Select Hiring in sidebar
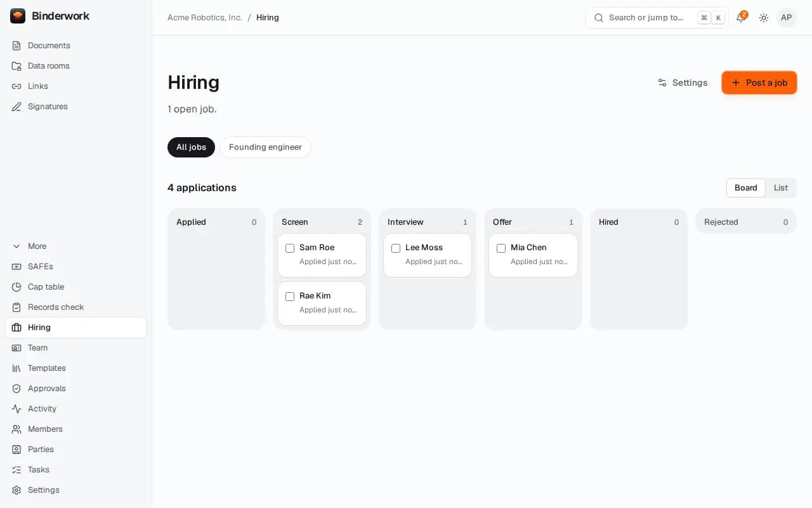The height and width of the screenshot is (508, 812). (x=75, y=328)
